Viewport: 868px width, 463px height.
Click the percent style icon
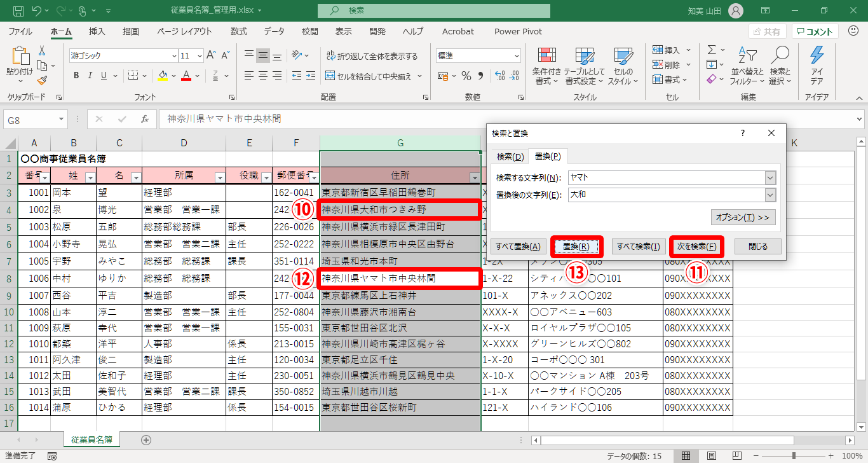click(466, 76)
